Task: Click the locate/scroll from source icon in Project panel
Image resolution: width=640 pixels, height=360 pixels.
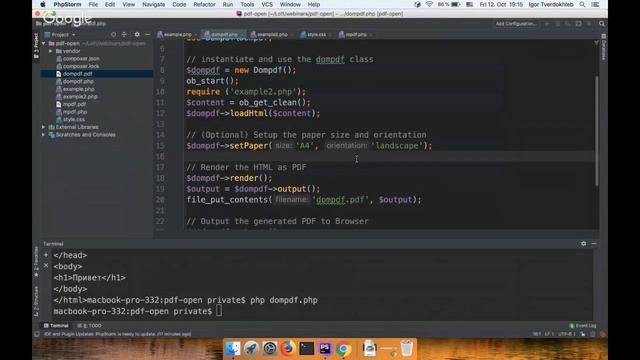Action: pos(113,35)
